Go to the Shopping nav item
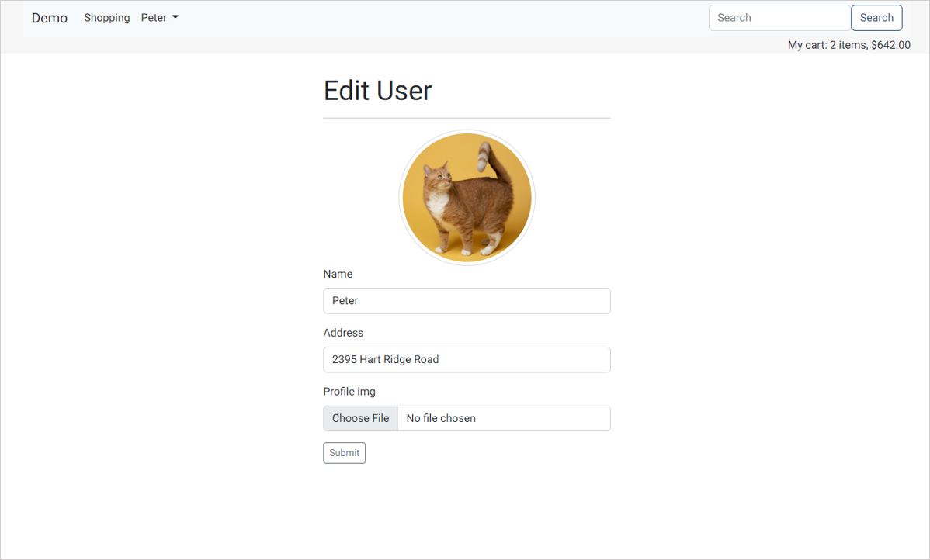 click(107, 18)
